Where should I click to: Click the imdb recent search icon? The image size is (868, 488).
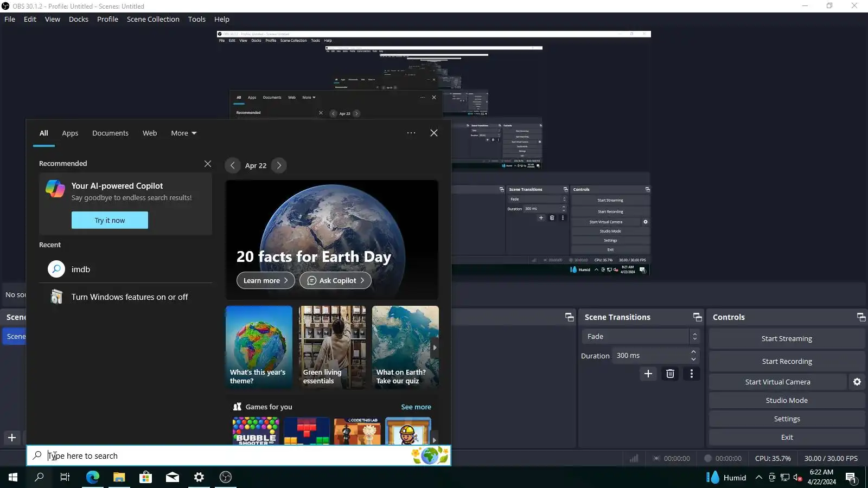pos(56,269)
